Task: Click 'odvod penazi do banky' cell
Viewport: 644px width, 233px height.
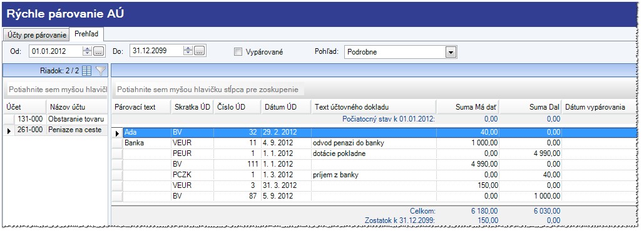Action: (x=374, y=143)
